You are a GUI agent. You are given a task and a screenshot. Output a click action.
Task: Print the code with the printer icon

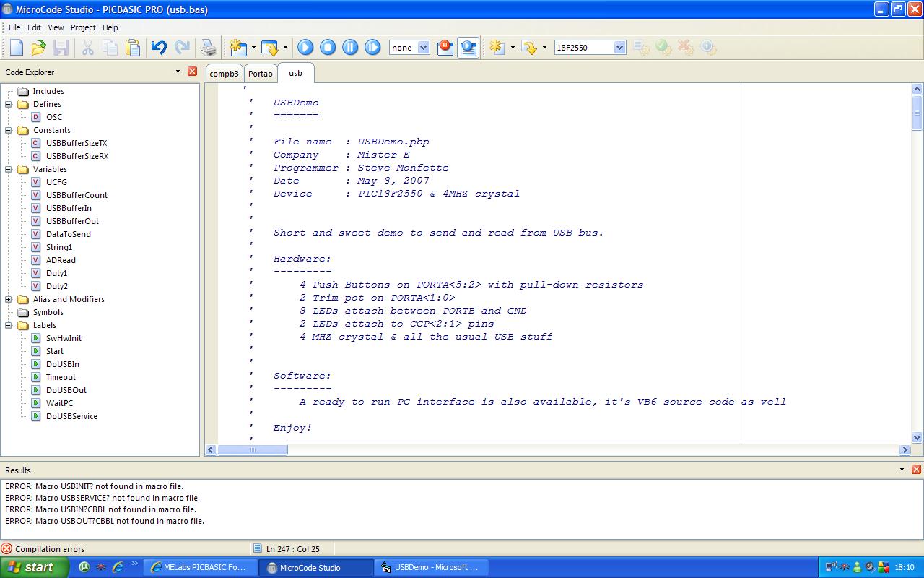click(x=208, y=48)
